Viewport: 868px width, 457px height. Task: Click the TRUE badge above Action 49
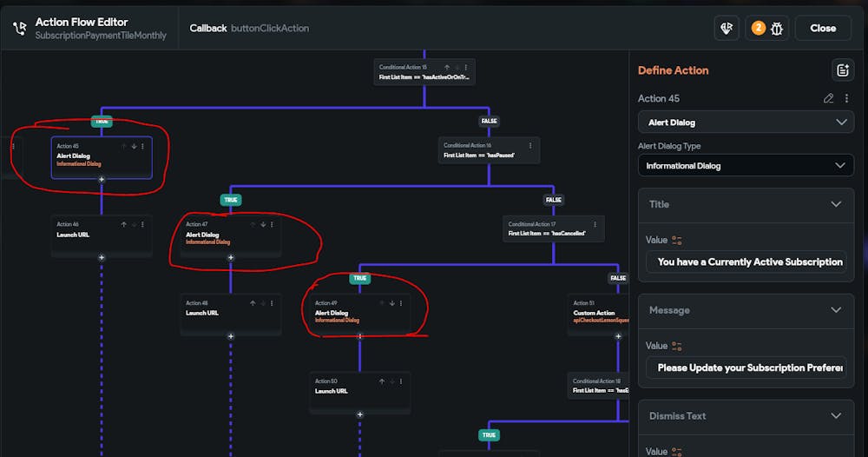click(360, 278)
